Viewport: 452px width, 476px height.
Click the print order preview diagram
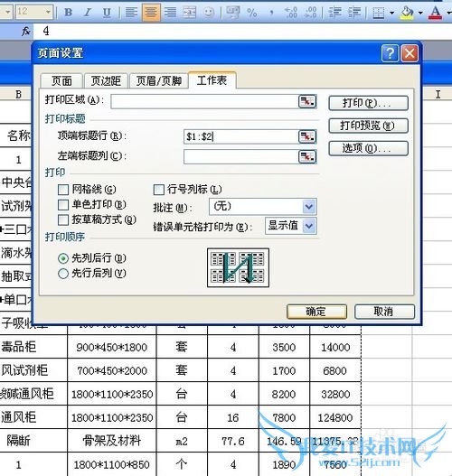pos(238,267)
